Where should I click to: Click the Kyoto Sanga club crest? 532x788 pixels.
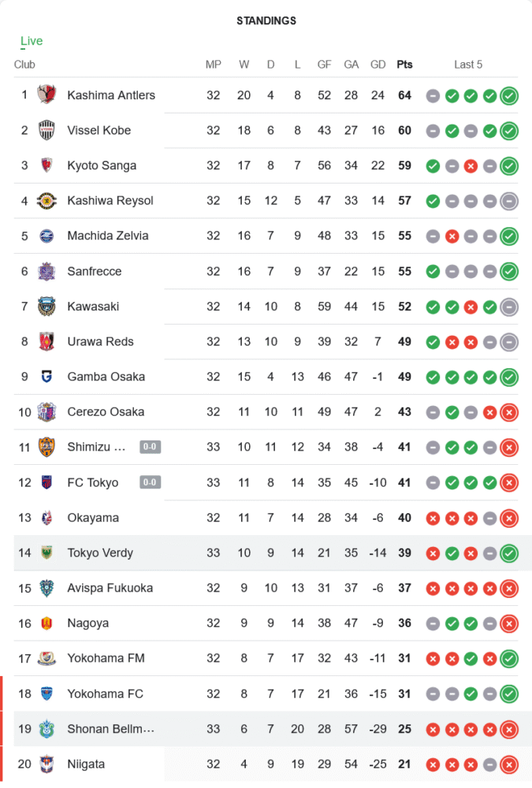(47, 165)
